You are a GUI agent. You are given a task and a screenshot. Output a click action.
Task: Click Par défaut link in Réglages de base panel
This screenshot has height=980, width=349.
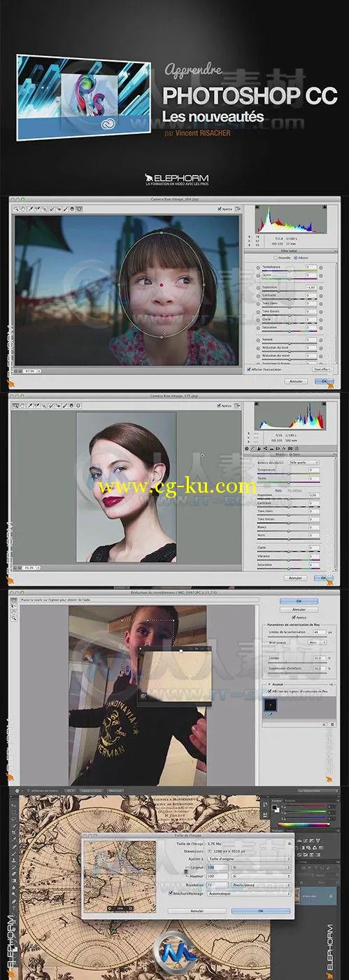pyautogui.click(x=294, y=490)
